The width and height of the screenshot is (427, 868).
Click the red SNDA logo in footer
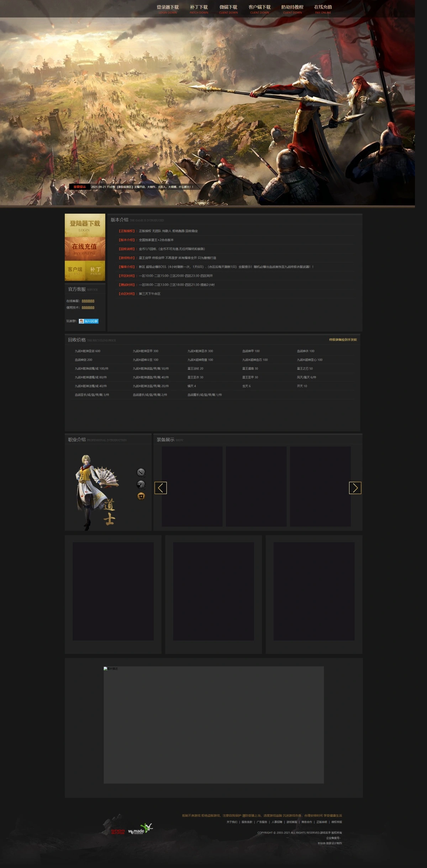click(x=118, y=831)
